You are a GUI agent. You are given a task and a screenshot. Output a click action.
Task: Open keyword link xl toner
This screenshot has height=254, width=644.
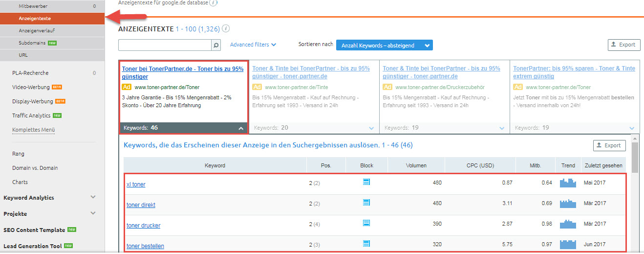[x=136, y=185]
